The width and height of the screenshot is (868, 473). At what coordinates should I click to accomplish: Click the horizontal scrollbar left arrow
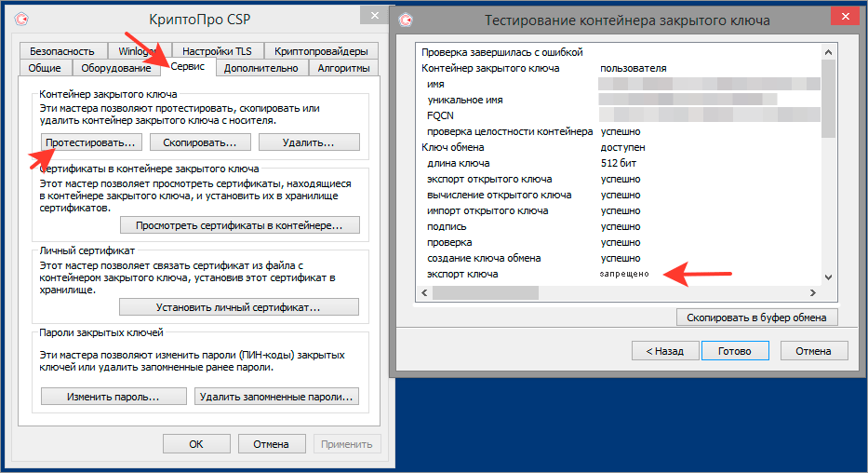pyautogui.click(x=424, y=293)
